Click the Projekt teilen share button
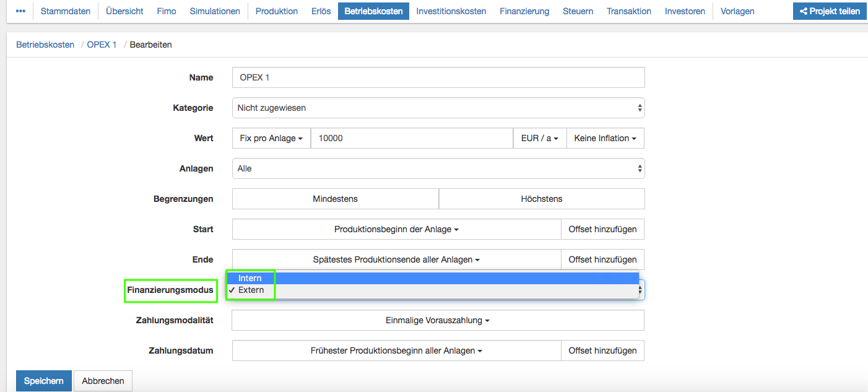This screenshot has height=392, width=868. 830,11
